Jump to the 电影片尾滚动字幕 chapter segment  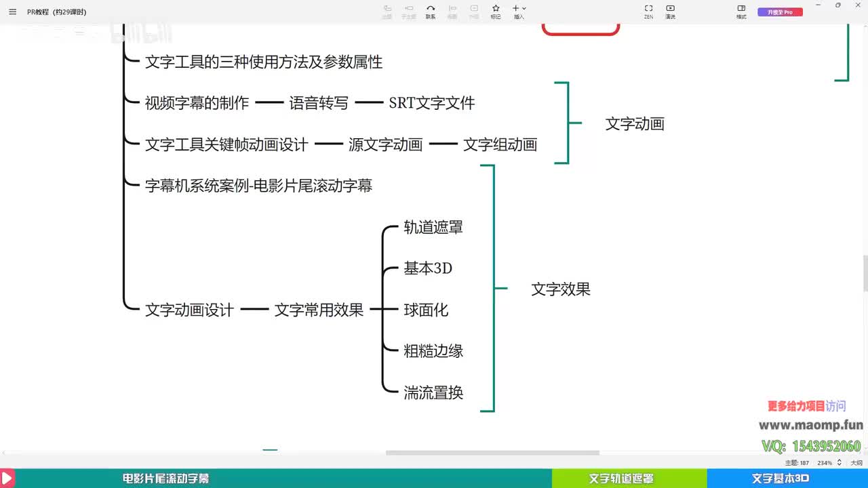click(166, 479)
